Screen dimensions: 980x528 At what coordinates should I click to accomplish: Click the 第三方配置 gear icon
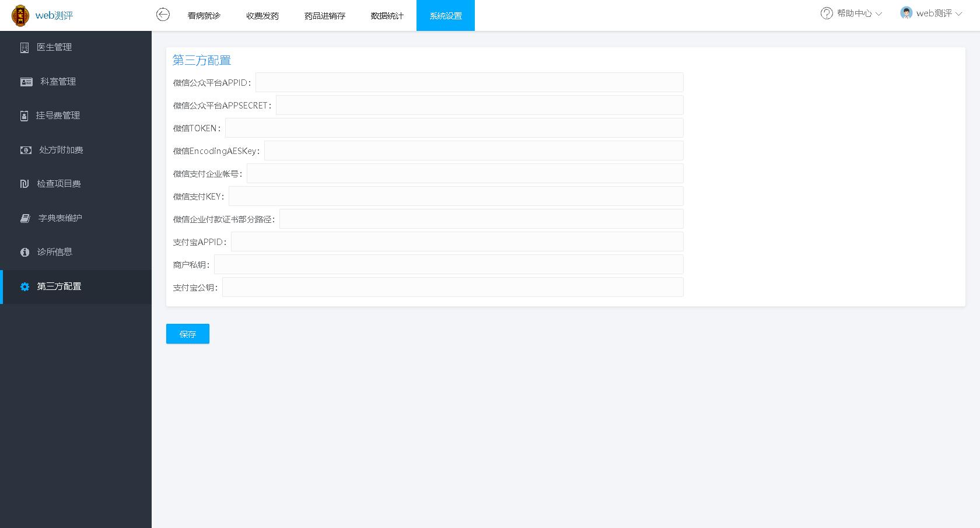pyautogui.click(x=24, y=286)
